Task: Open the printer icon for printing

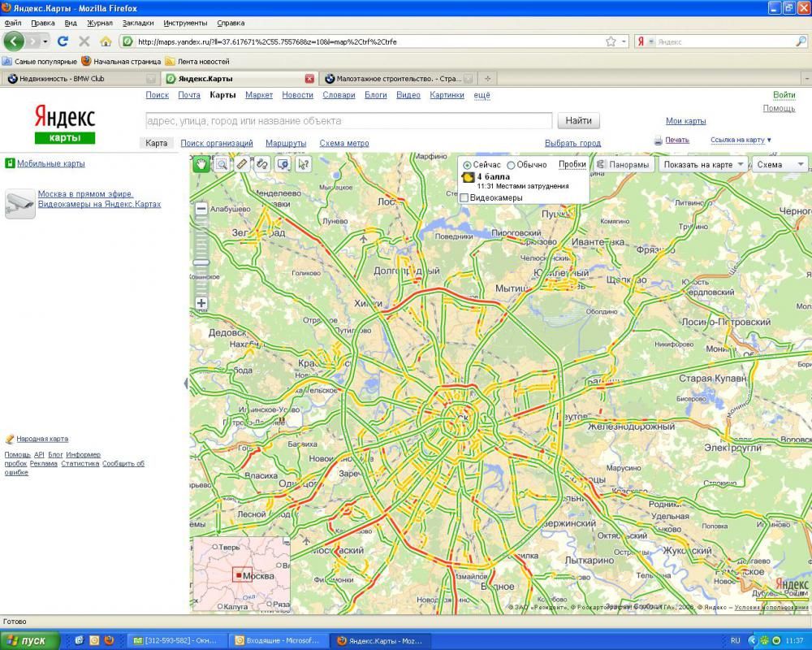Action: [x=659, y=141]
